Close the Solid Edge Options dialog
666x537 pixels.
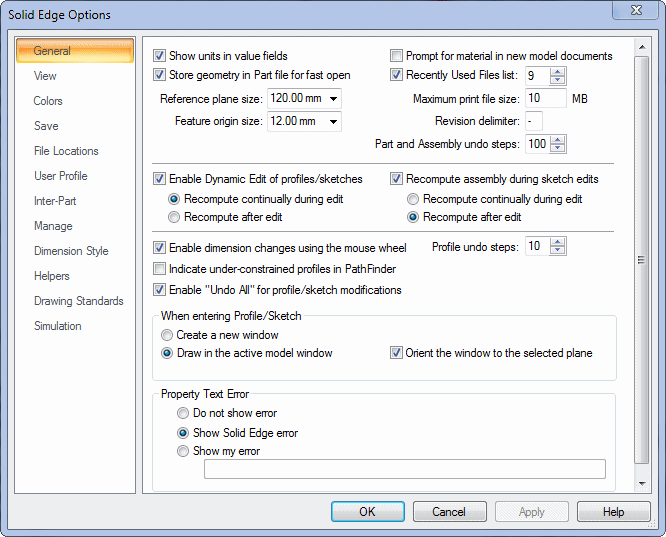[x=640, y=14]
